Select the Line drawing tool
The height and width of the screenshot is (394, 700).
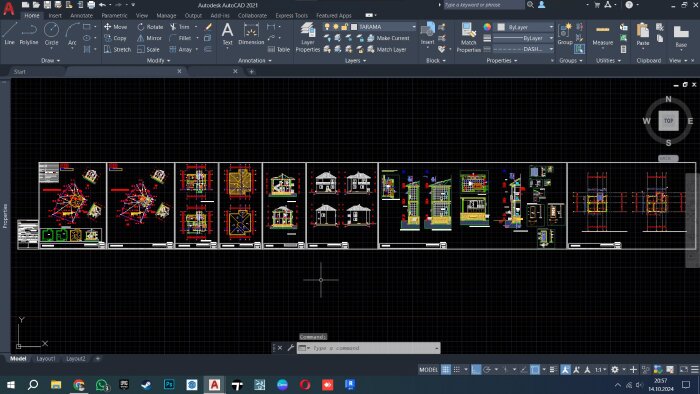[x=9, y=33]
